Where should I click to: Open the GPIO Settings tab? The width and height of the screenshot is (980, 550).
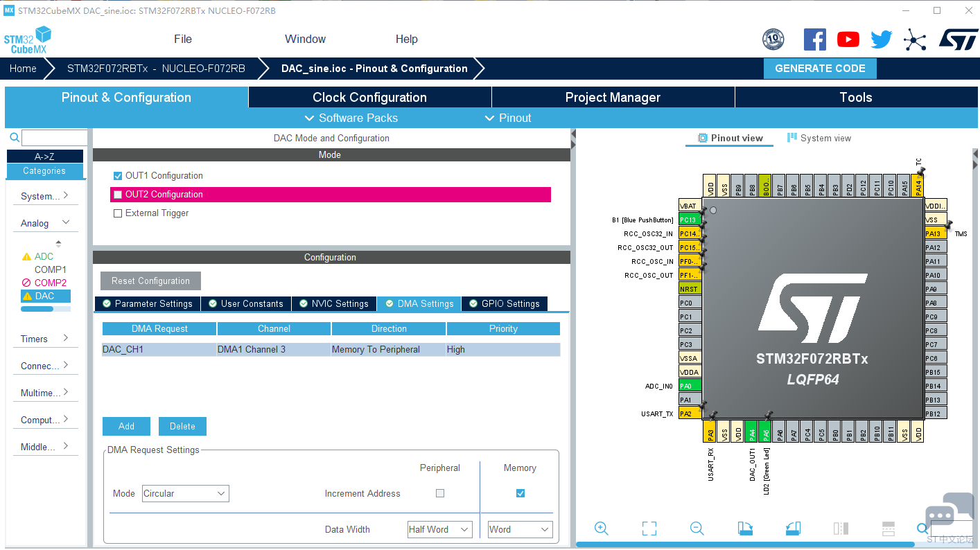click(505, 304)
